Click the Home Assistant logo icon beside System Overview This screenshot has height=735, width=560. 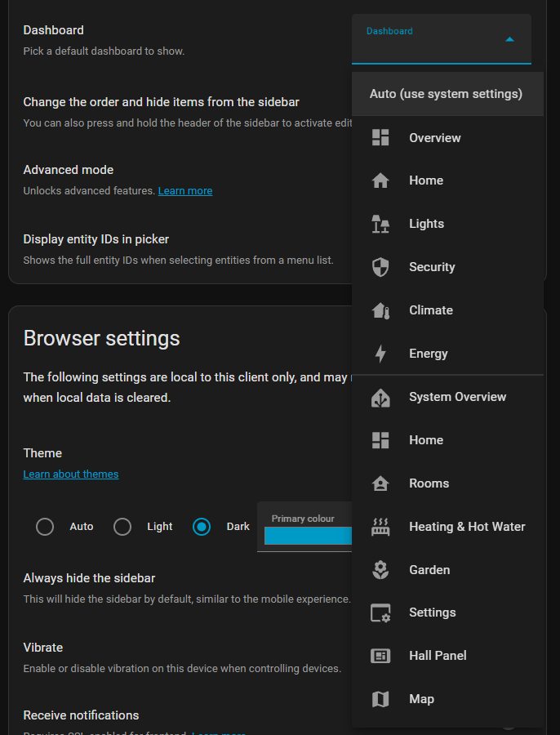pyautogui.click(x=380, y=397)
